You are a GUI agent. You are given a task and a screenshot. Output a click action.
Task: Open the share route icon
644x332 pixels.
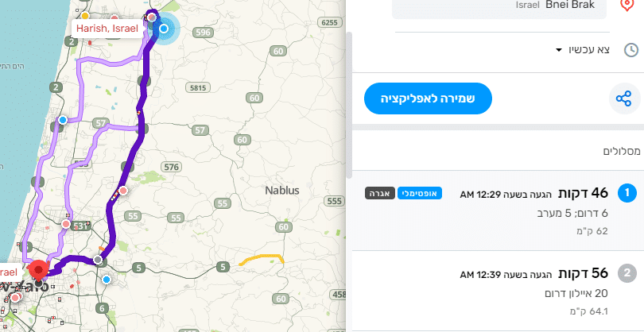pyautogui.click(x=624, y=98)
